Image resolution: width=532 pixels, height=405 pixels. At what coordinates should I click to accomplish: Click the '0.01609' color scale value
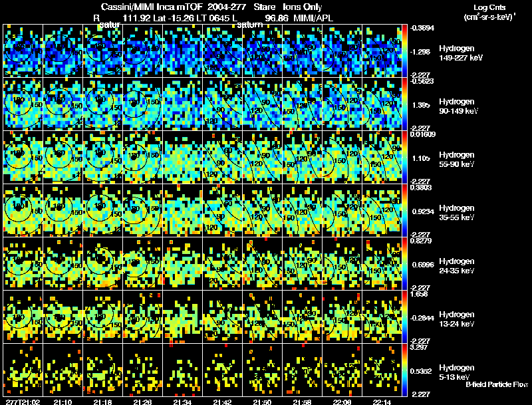423,134
